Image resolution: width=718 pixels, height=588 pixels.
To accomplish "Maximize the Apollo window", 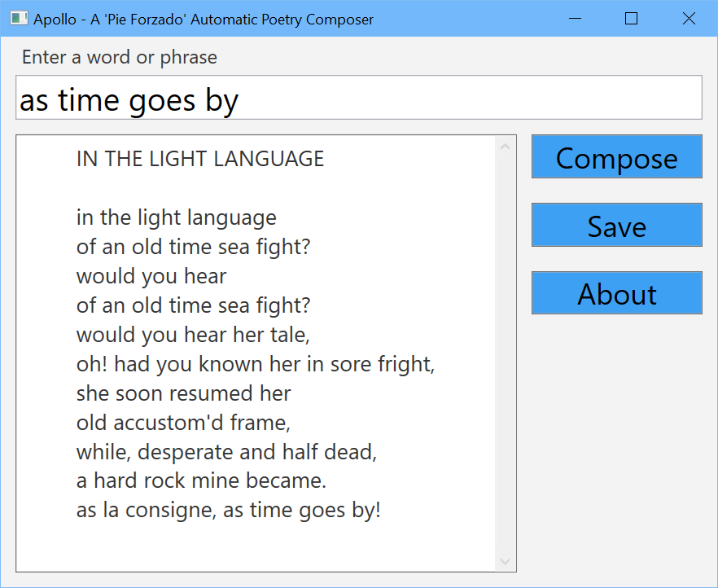I will (632, 19).
